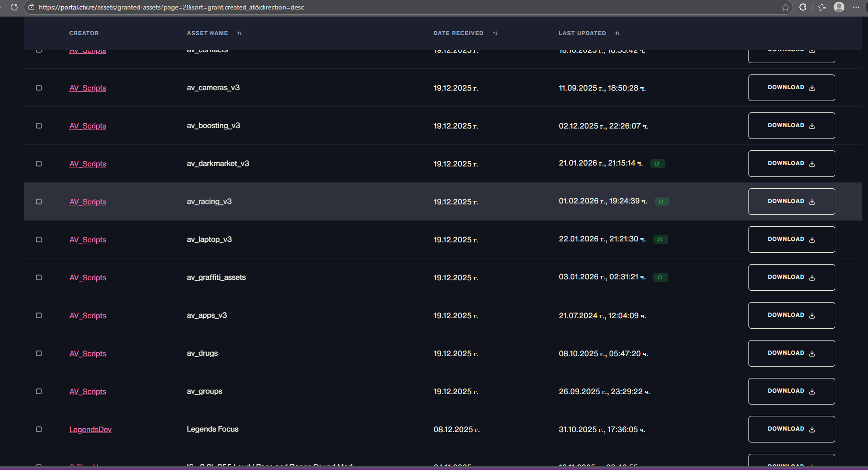Open AV_Scripts link in av_graffiti_assets row
The width and height of the screenshot is (868, 470).
click(88, 278)
